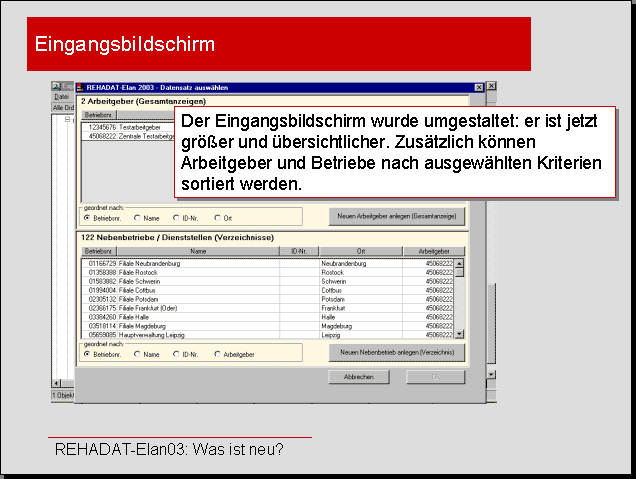Click the 'Alle' tab in background window
This screenshot has width=636, height=479.
click(62, 106)
